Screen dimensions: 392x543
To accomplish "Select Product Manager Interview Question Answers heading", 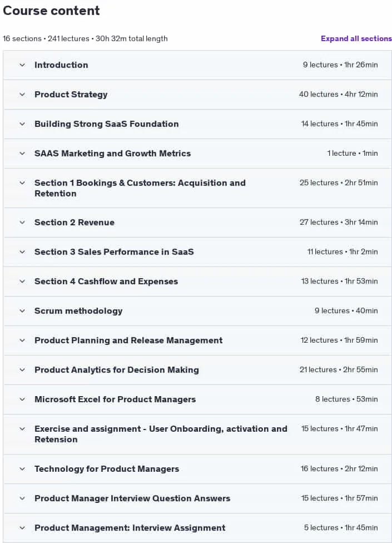I will (x=132, y=498).
